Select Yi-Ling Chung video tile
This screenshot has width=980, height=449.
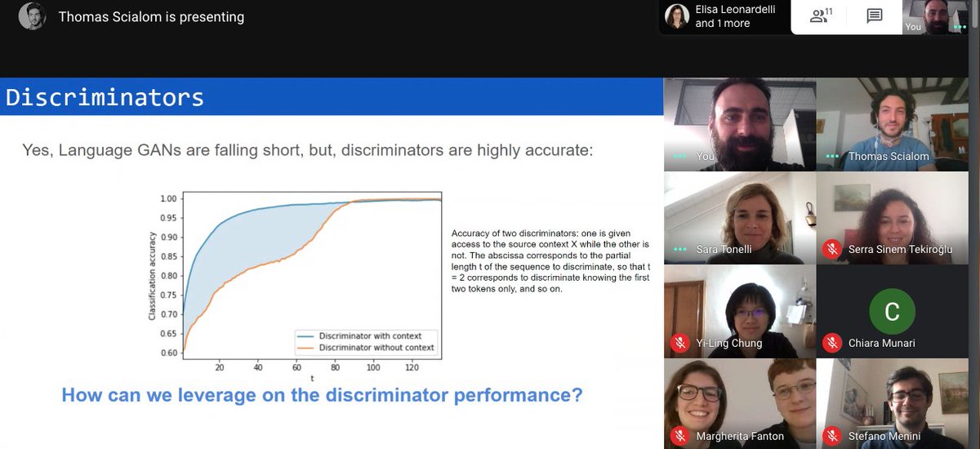coord(739,311)
